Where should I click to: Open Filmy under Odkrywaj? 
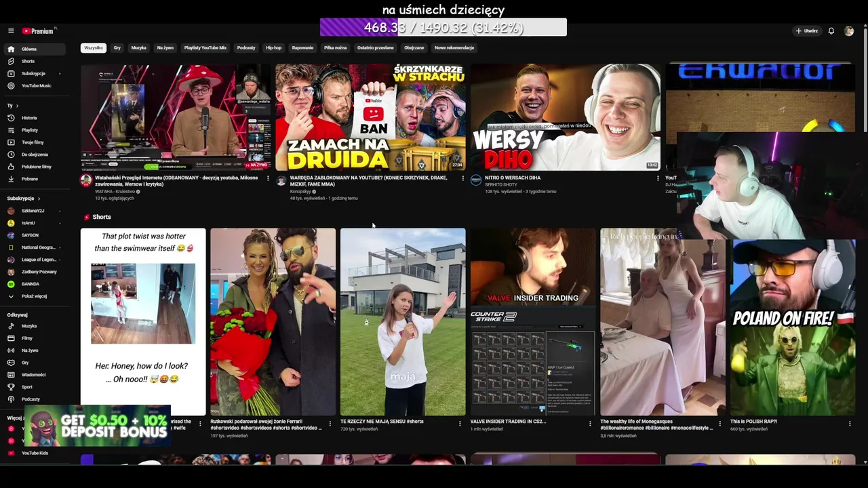click(36, 338)
